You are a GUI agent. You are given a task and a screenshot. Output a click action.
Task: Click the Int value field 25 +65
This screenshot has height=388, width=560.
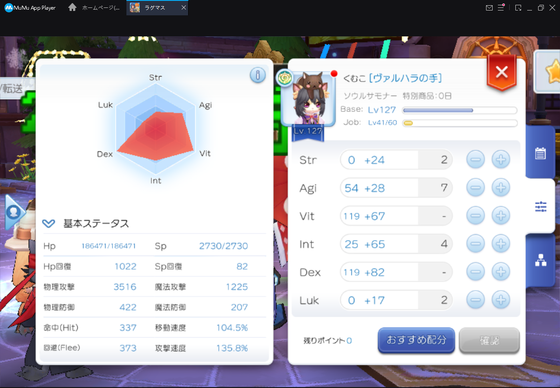click(x=396, y=244)
